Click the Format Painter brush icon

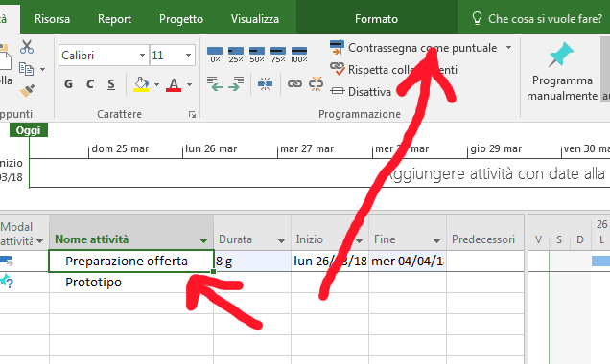point(27,90)
